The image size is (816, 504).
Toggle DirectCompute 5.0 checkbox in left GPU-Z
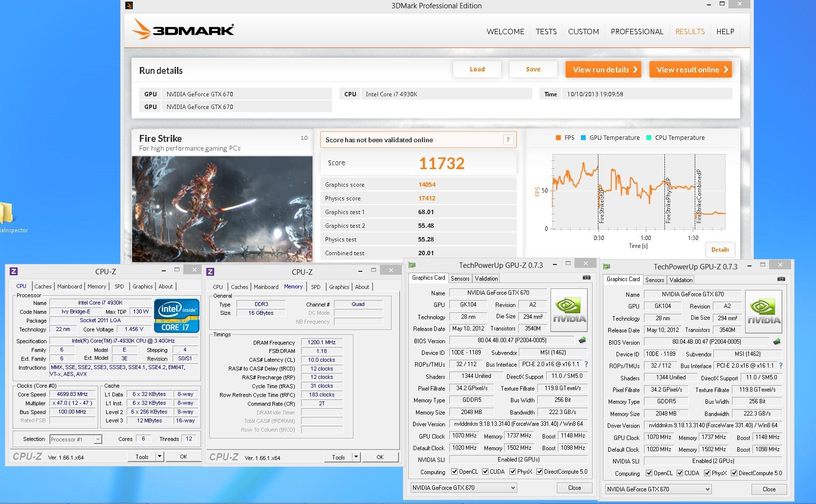coord(539,472)
